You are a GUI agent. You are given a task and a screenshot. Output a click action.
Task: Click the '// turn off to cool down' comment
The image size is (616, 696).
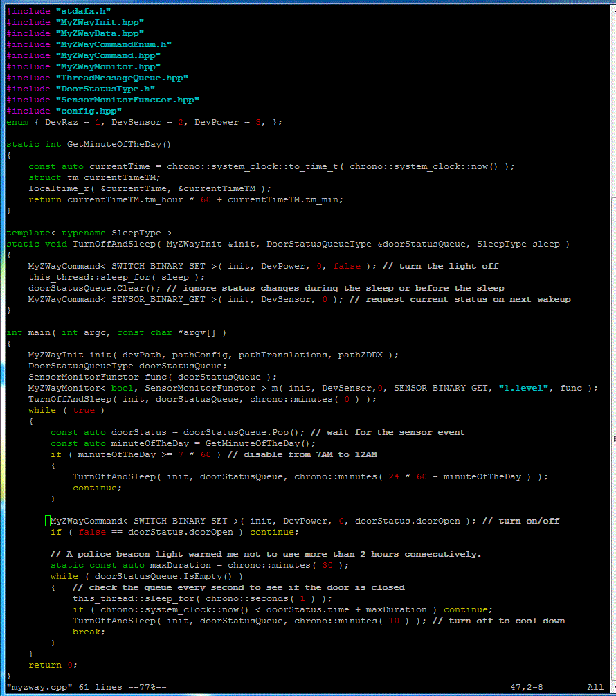coord(498,621)
